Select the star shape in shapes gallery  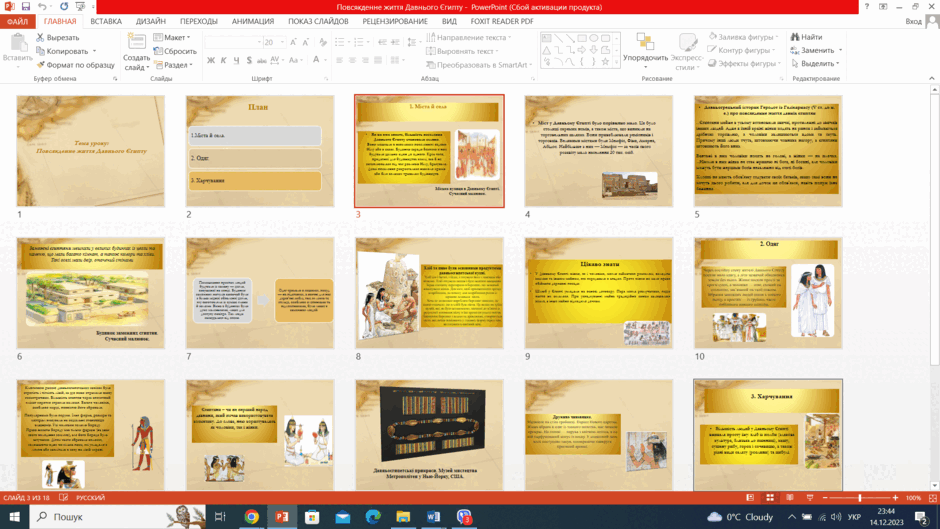point(605,62)
